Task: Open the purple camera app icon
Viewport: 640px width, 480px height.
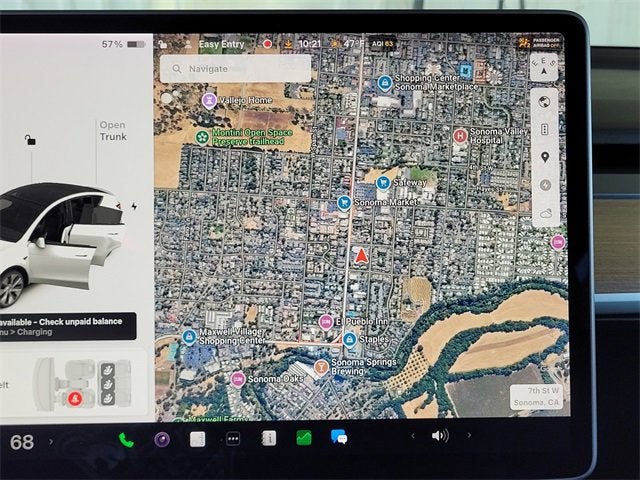Action: coord(161,438)
